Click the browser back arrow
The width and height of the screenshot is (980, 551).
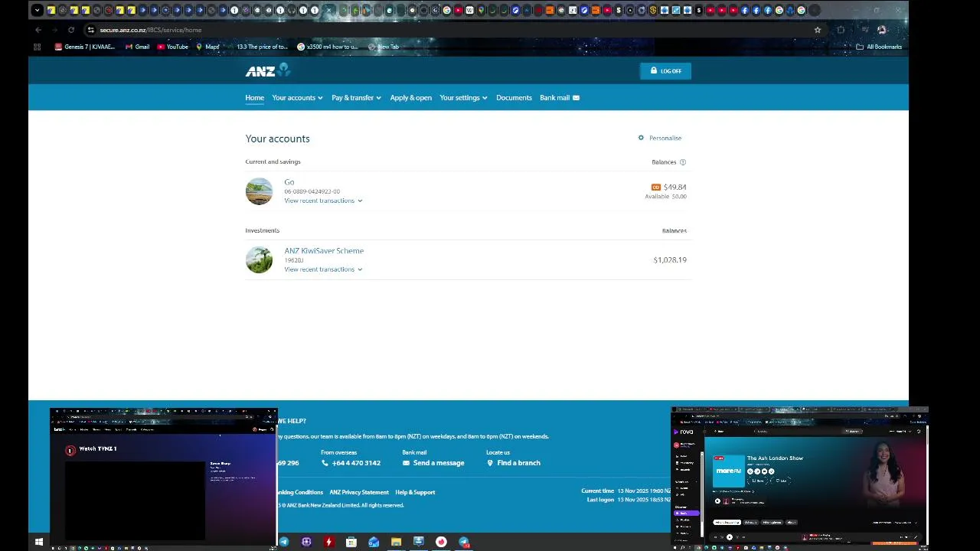pyautogui.click(x=38, y=30)
